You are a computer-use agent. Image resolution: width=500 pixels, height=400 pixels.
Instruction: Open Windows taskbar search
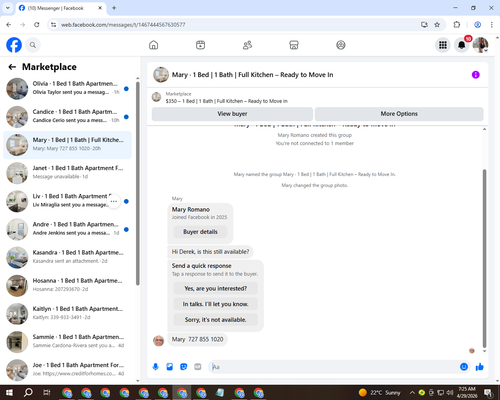pyautogui.click(x=28, y=393)
